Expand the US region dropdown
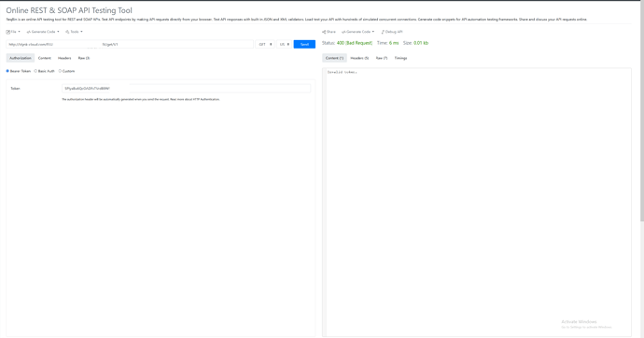The image size is (644, 338). 285,45
